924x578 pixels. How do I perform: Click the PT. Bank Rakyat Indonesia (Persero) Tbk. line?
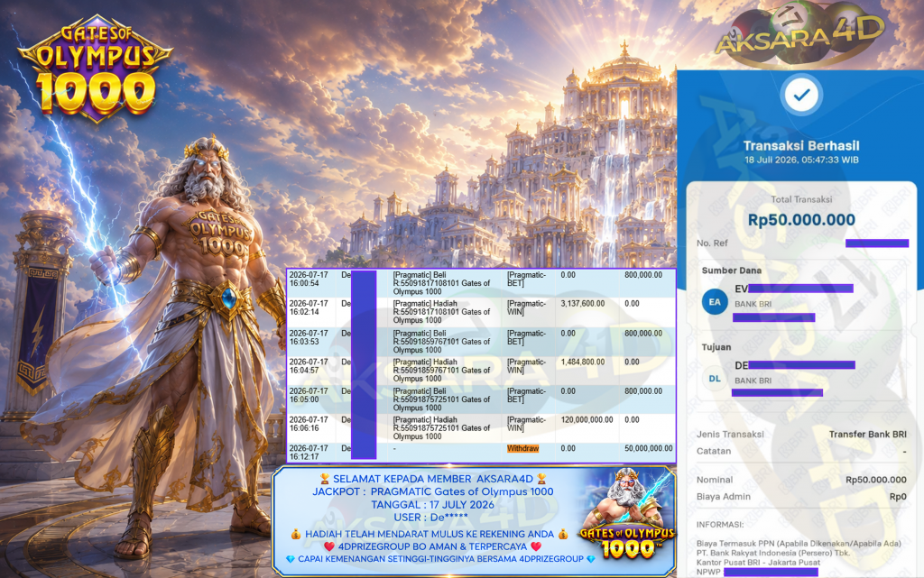click(x=773, y=553)
